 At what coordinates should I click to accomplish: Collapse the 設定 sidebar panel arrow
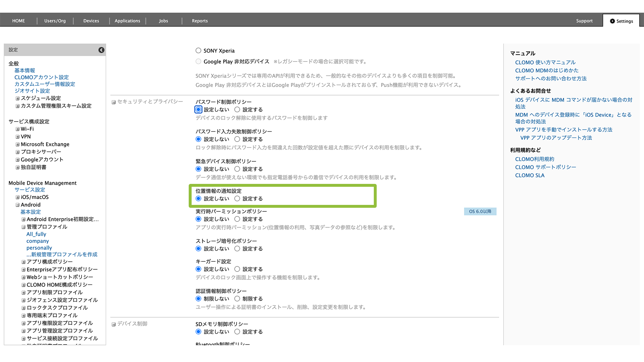click(x=101, y=50)
